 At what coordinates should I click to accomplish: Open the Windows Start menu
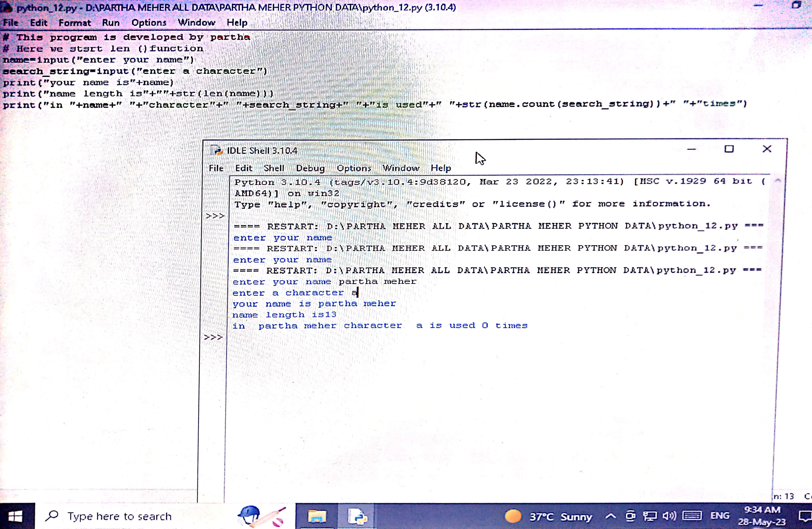[x=16, y=516]
